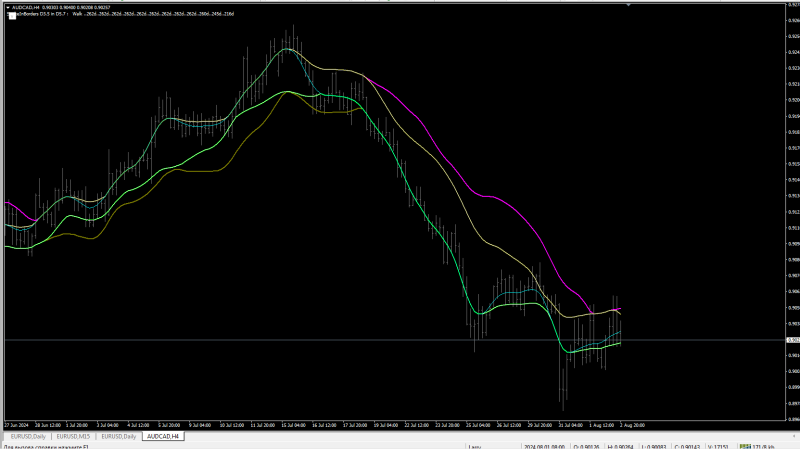Click the 15 Jul 04:00 time axis label

tap(293, 425)
